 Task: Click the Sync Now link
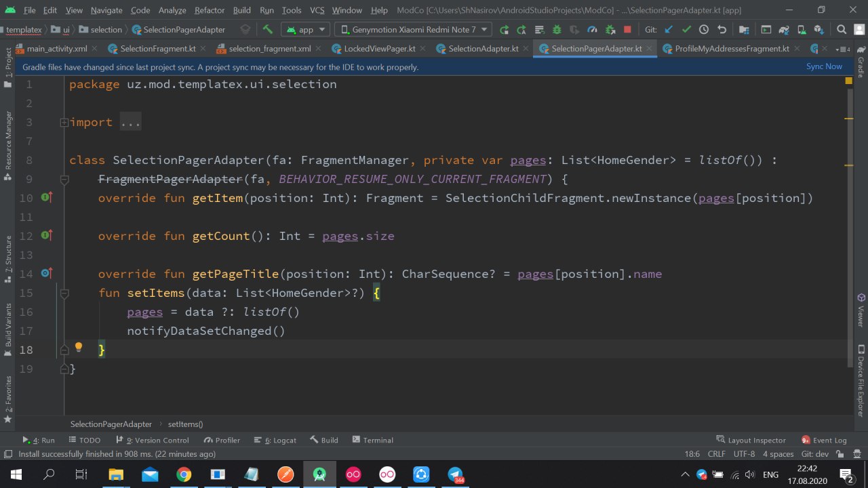tap(824, 66)
